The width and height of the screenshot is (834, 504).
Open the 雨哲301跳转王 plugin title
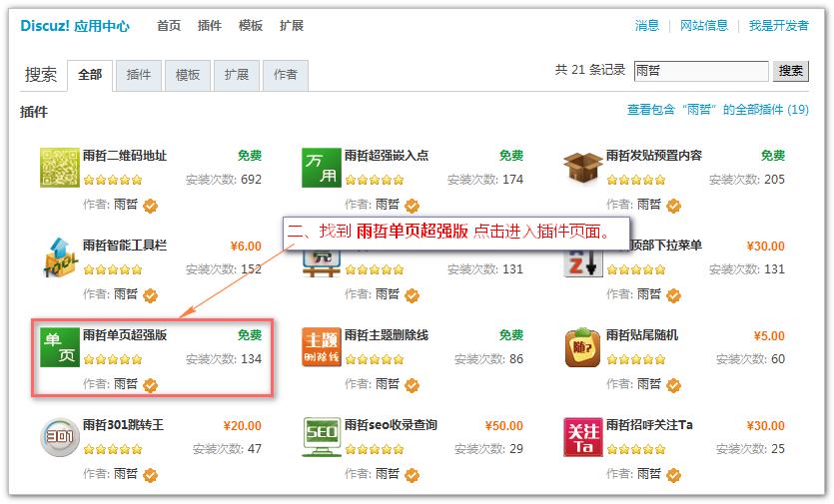(123, 425)
